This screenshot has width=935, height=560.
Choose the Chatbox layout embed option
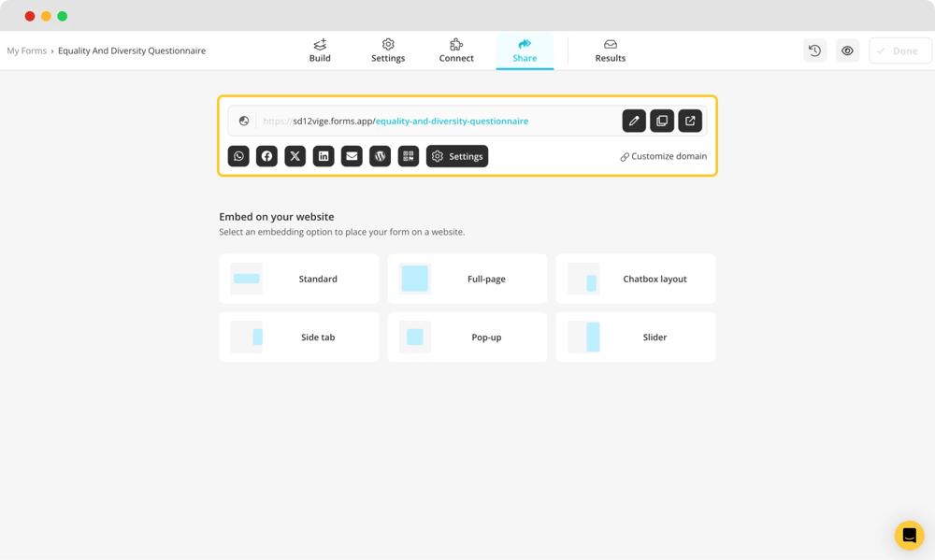coord(636,279)
